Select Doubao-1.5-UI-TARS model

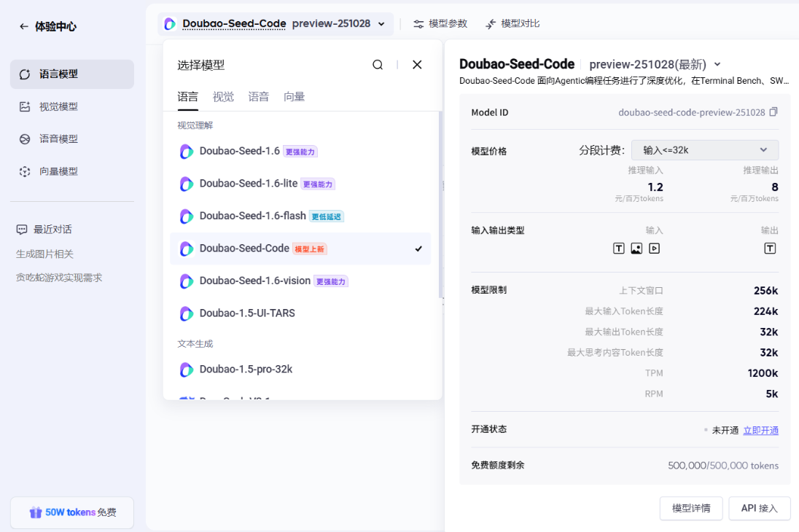click(300, 313)
